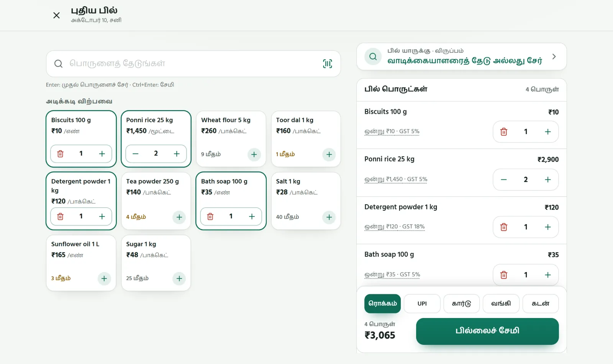Click பில்லைச் சேமி save bill button
613x364 pixels.
(487, 331)
